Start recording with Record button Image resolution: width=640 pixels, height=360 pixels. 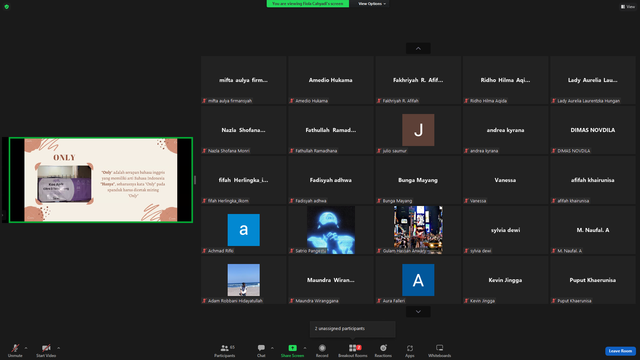[322, 351]
